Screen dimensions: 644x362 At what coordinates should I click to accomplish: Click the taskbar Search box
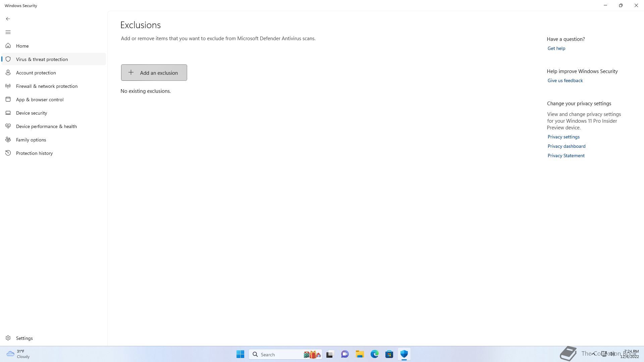pyautogui.click(x=285, y=354)
